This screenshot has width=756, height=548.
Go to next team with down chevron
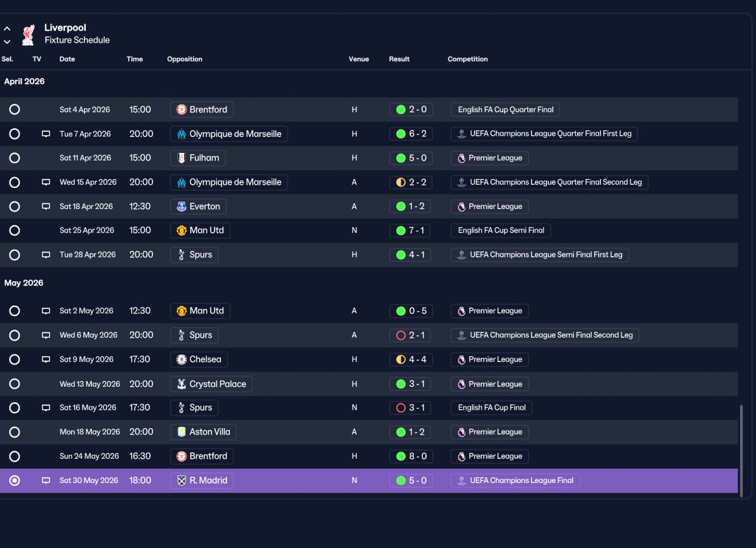(x=7, y=41)
